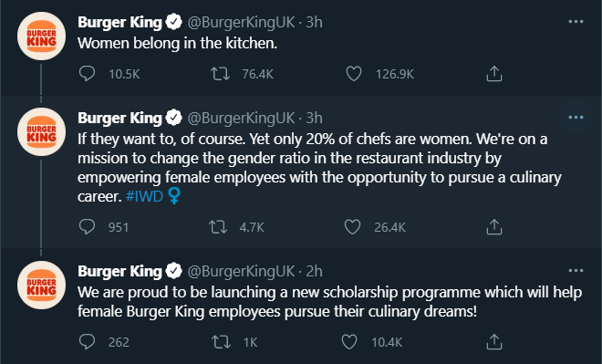Open Burger King avatar on first tweet
Viewport: 602px width, 364px height.
click(41, 36)
